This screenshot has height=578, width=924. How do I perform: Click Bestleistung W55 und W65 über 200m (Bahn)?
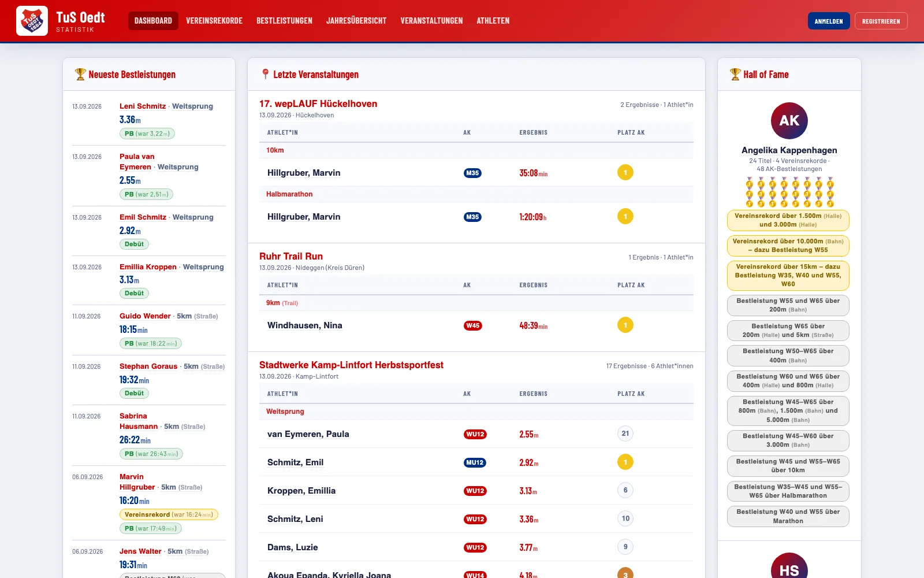788,305
